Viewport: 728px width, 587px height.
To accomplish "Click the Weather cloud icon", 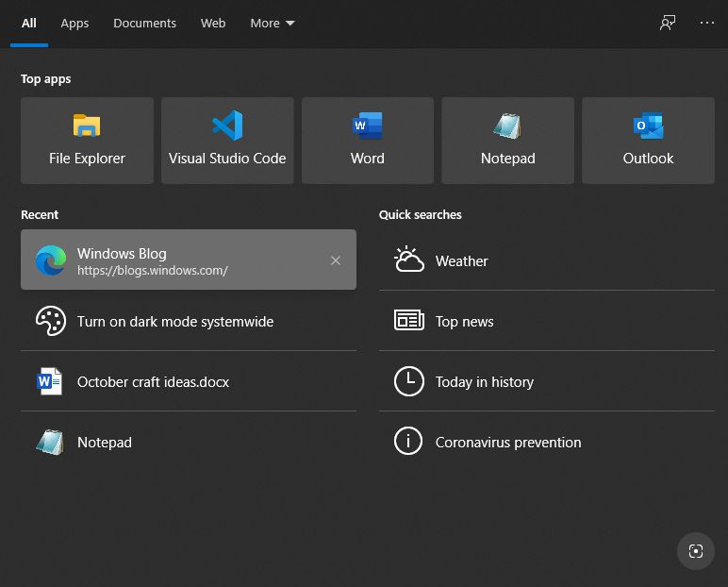I will (408, 259).
